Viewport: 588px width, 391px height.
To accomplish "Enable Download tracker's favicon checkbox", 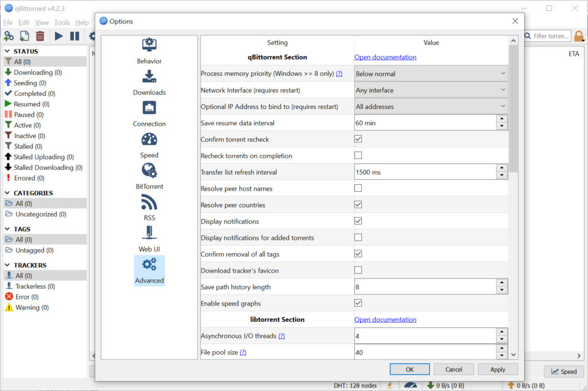I will point(358,270).
